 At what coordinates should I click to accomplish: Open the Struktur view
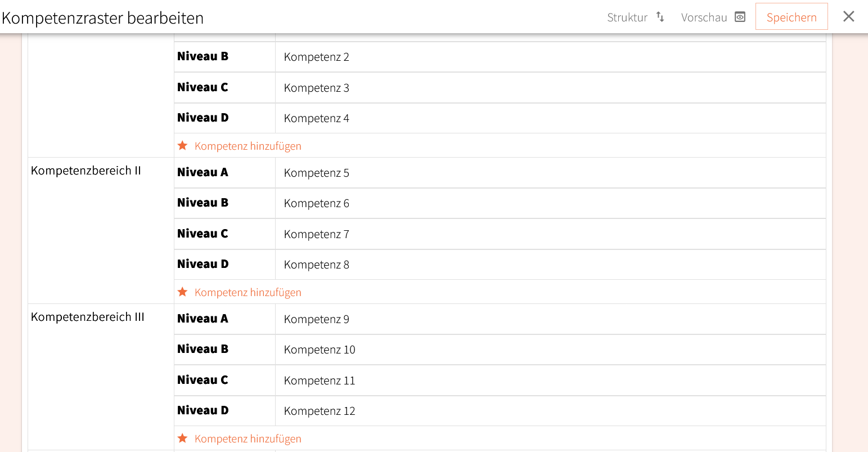click(627, 17)
